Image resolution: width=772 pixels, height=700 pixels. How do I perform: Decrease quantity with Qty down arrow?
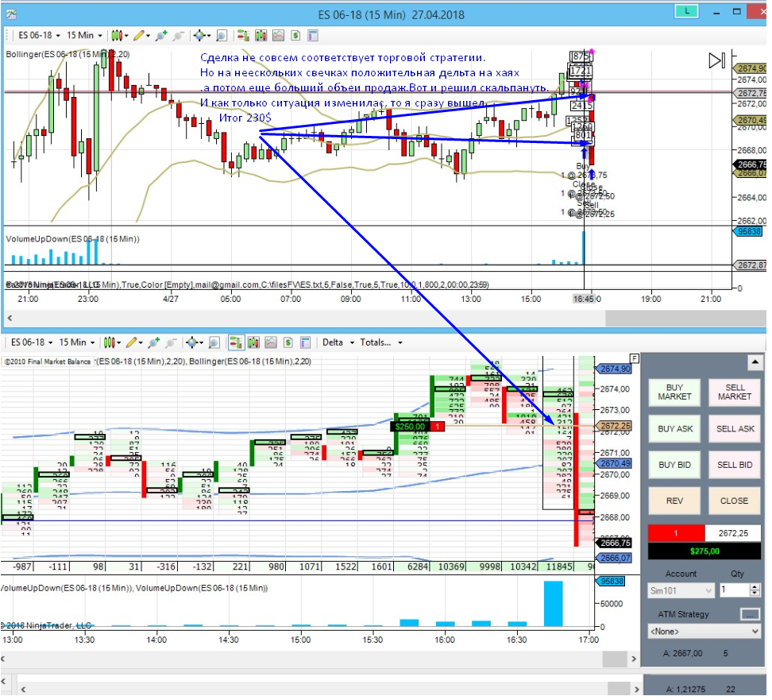pos(755,594)
